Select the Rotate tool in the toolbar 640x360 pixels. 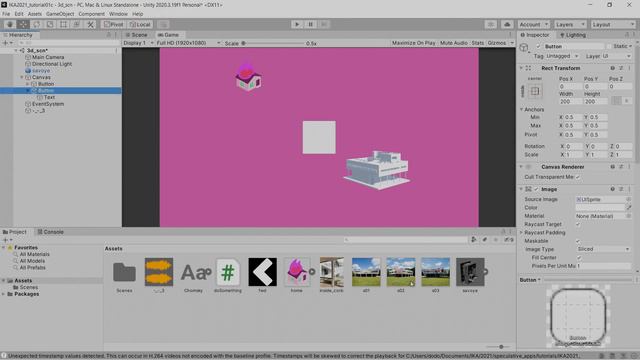36,24
